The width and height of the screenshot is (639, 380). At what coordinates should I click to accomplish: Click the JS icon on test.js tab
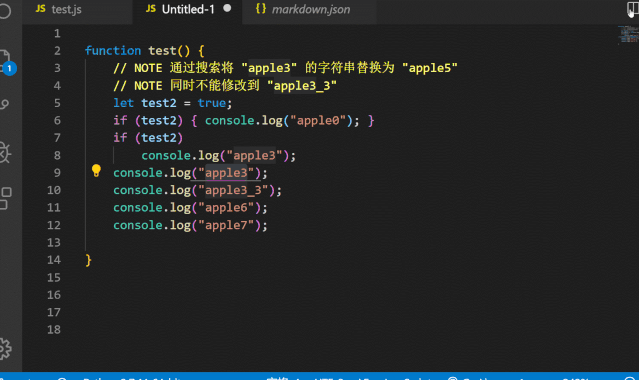pos(41,9)
